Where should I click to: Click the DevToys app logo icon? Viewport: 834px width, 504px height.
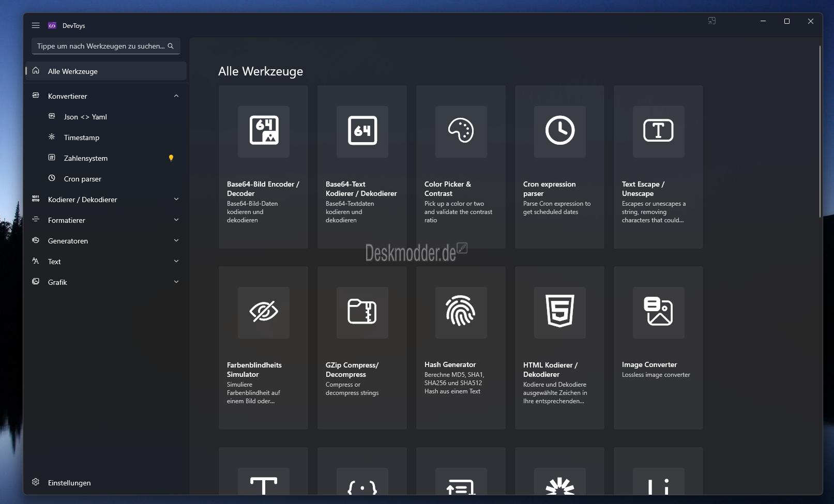[52, 25]
